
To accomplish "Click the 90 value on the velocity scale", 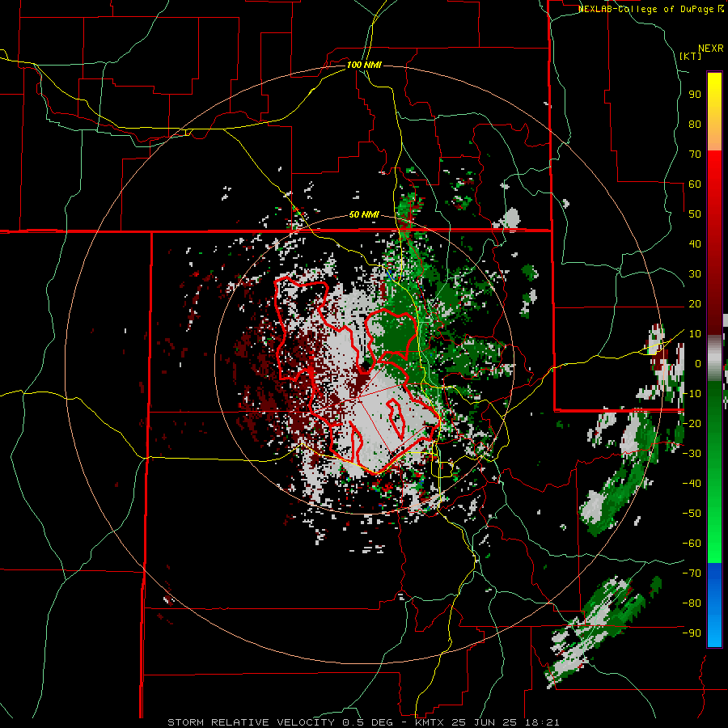I will (695, 95).
